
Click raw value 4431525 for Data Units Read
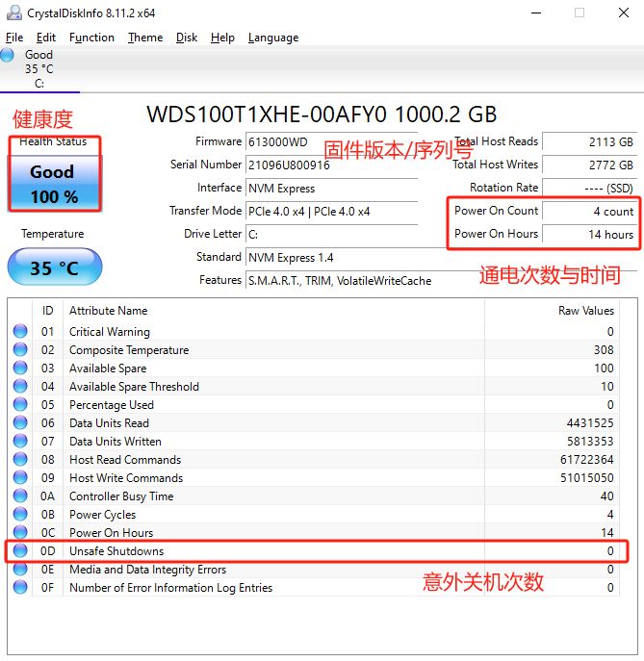(x=590, y=422)
